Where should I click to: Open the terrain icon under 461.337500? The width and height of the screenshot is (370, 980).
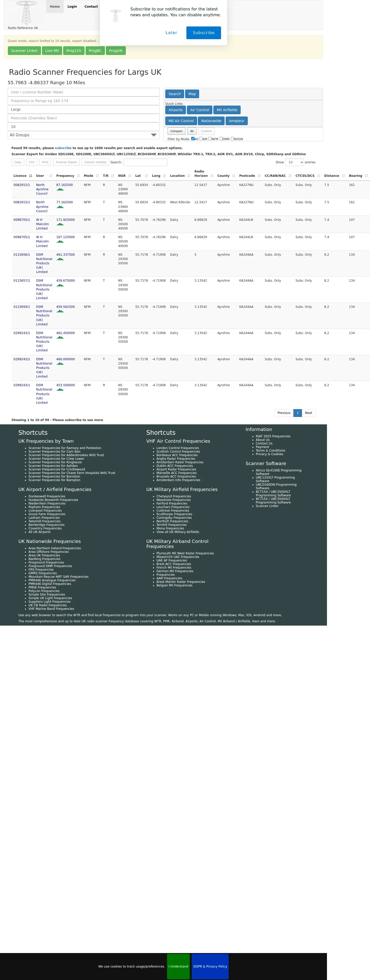click(60, 259)
